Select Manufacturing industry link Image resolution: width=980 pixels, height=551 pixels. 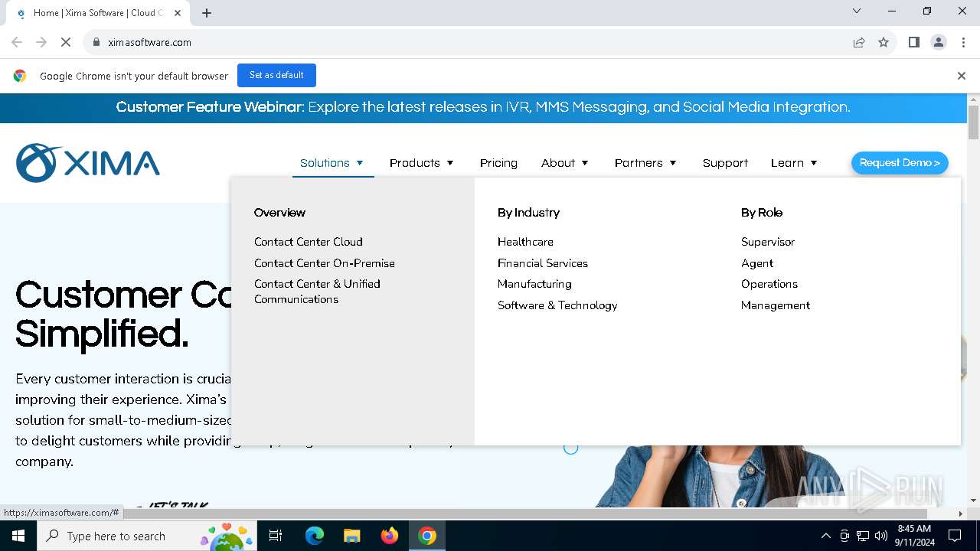click(x=534, y=284)
